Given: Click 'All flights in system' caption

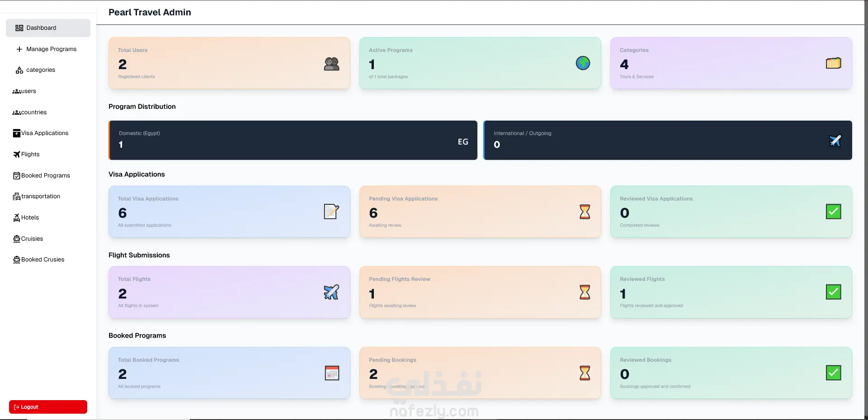Looking at the screenshot, I should click(x=138, y=306).
